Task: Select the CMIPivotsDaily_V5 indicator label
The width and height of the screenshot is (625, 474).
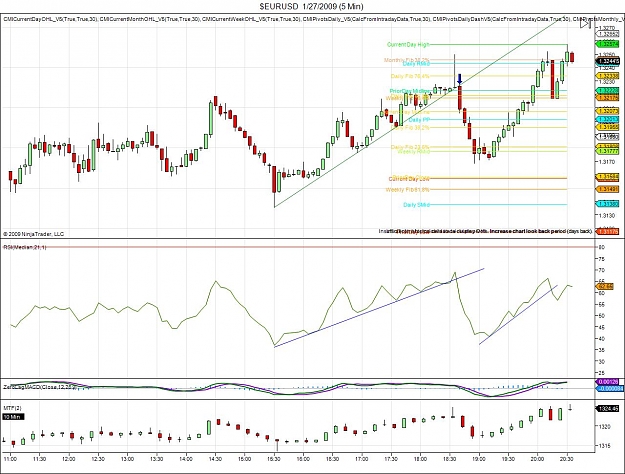Action: (x=367, y=19)
